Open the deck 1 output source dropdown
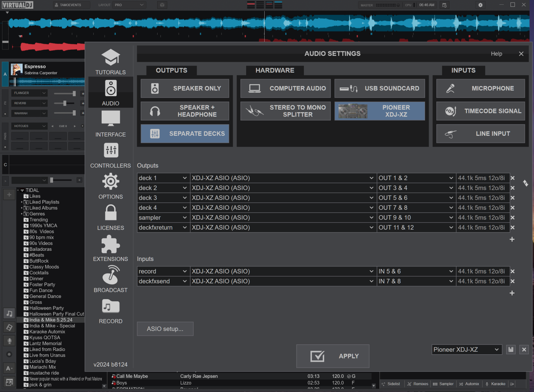The height and width of the screenshot is (392, 534). click(163, 178)
